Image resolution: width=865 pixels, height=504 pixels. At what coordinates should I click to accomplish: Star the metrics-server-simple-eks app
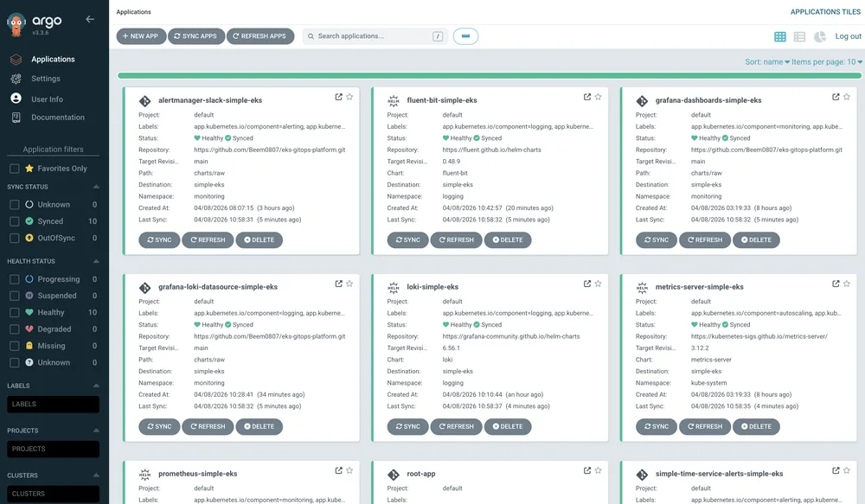click(x=847, y=284)
